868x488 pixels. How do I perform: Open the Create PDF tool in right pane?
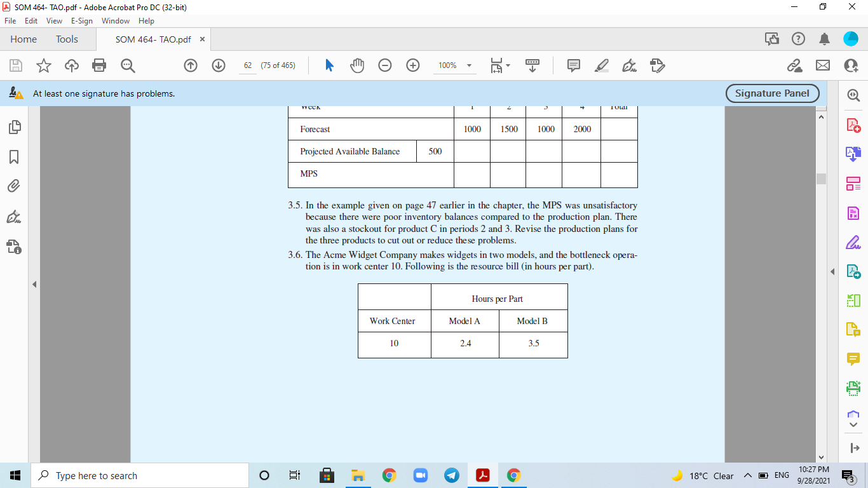tap(853, 126)
